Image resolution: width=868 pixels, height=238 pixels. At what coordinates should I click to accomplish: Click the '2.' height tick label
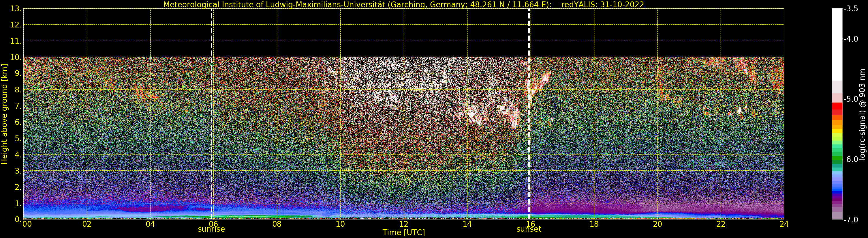coord(18,187)
